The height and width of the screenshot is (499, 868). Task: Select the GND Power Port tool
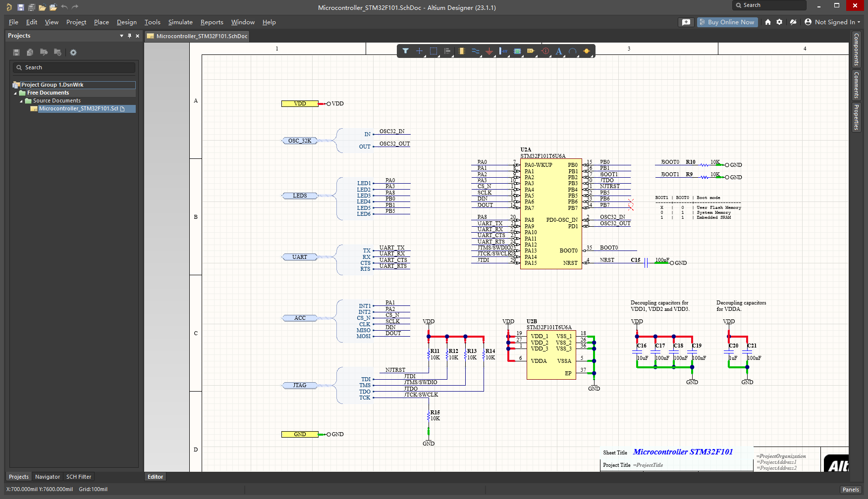(489, 51)
